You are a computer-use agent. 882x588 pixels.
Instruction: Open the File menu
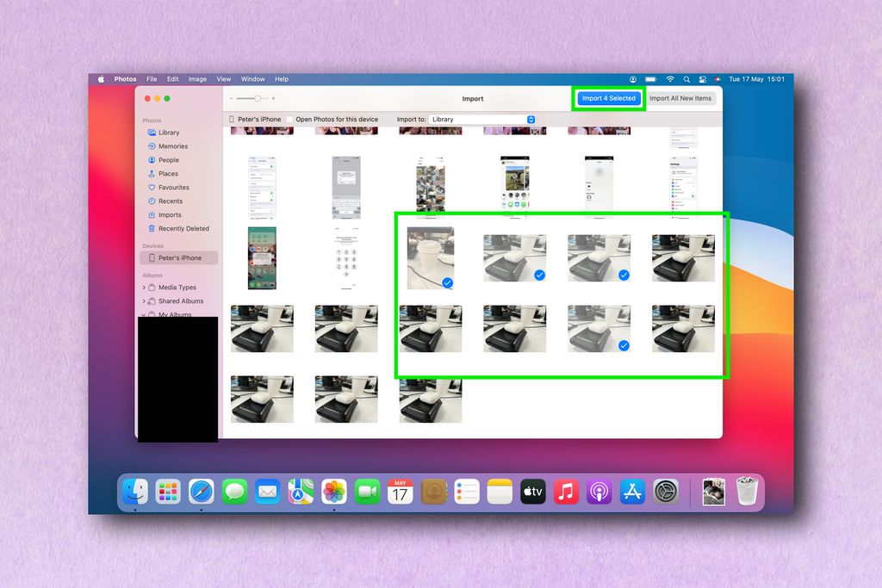[152, 78]
